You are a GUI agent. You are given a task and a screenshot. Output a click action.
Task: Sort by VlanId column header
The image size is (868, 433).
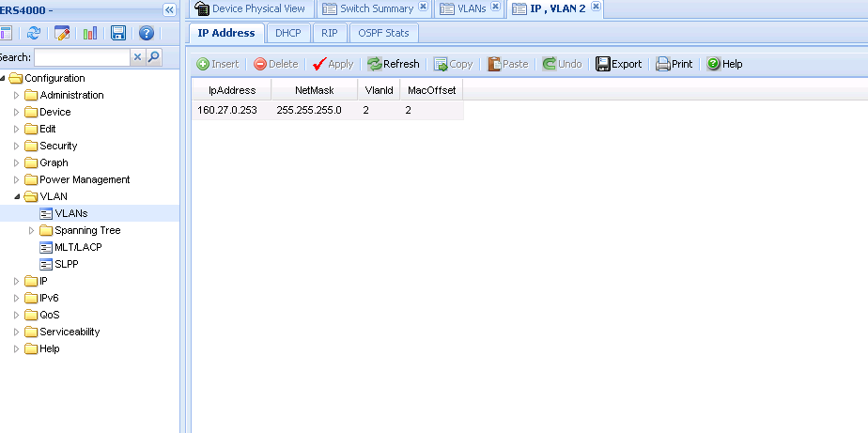(380, 90)
